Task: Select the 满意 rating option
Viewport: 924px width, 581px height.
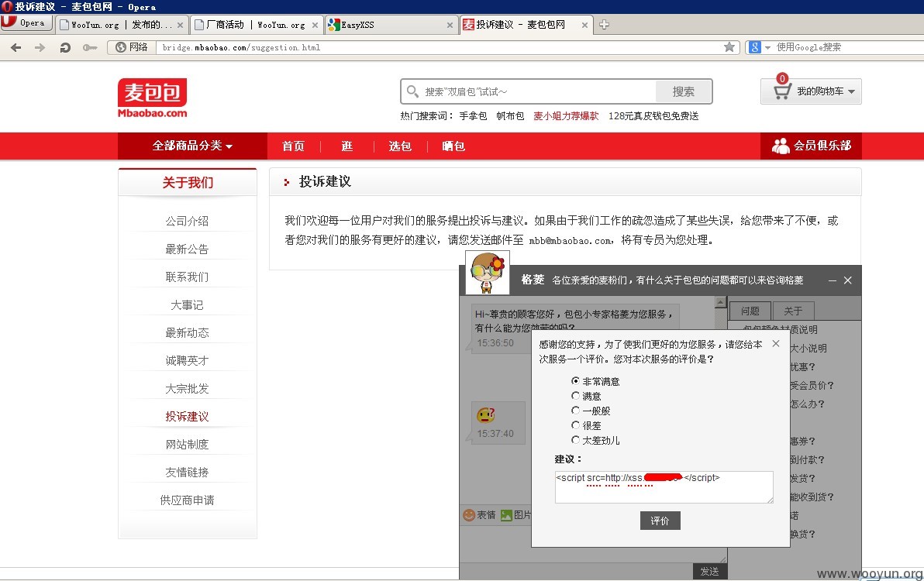Action: (x=575, y=396)
